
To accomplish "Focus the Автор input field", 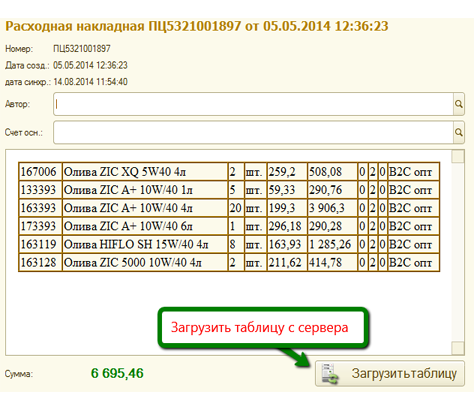I will (253, 104).
